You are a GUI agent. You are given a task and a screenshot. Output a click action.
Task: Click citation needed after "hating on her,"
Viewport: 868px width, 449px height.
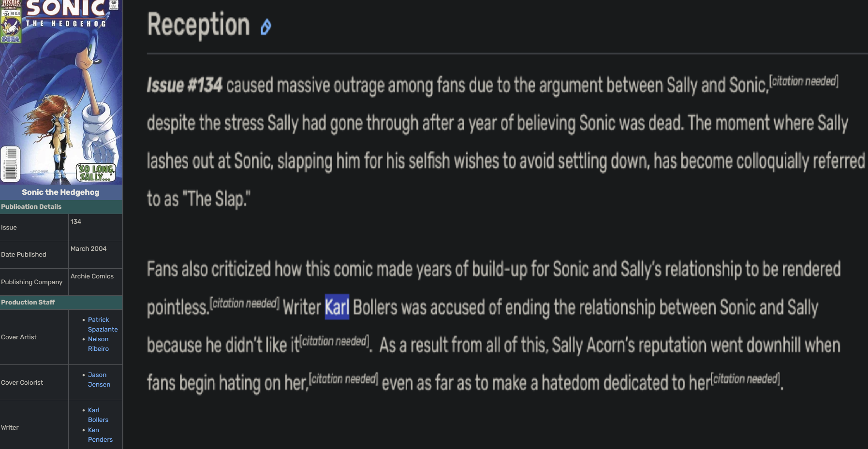(x=343, y=379)
